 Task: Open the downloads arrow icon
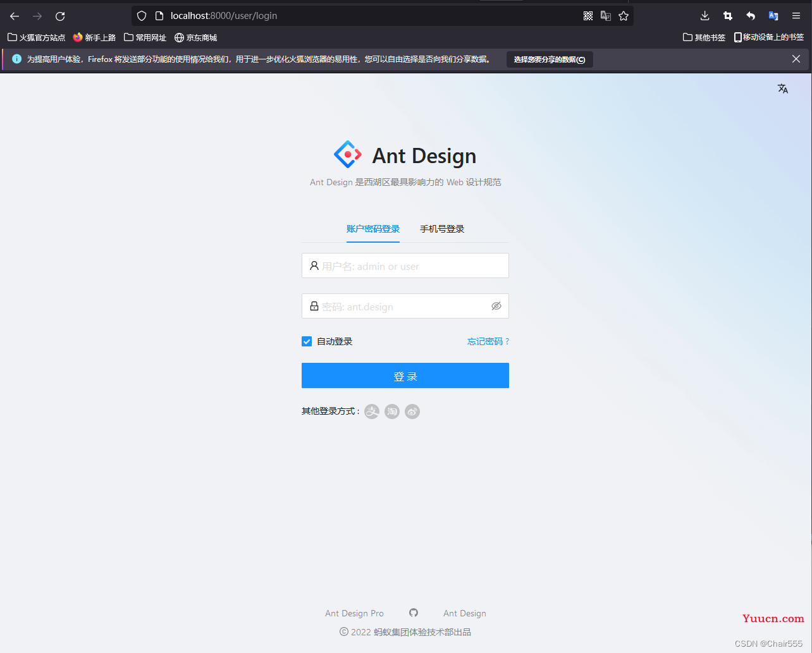coord(705,16)
